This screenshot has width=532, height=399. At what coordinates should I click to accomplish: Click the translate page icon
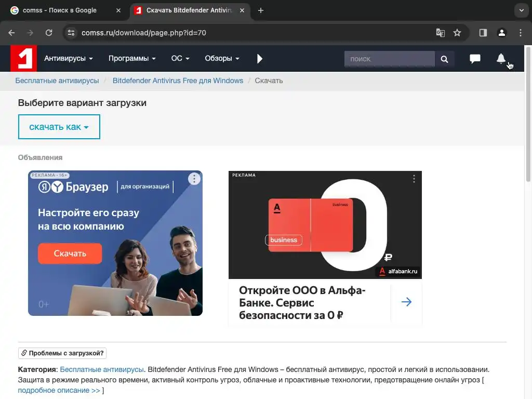click(x=441, y=33)
